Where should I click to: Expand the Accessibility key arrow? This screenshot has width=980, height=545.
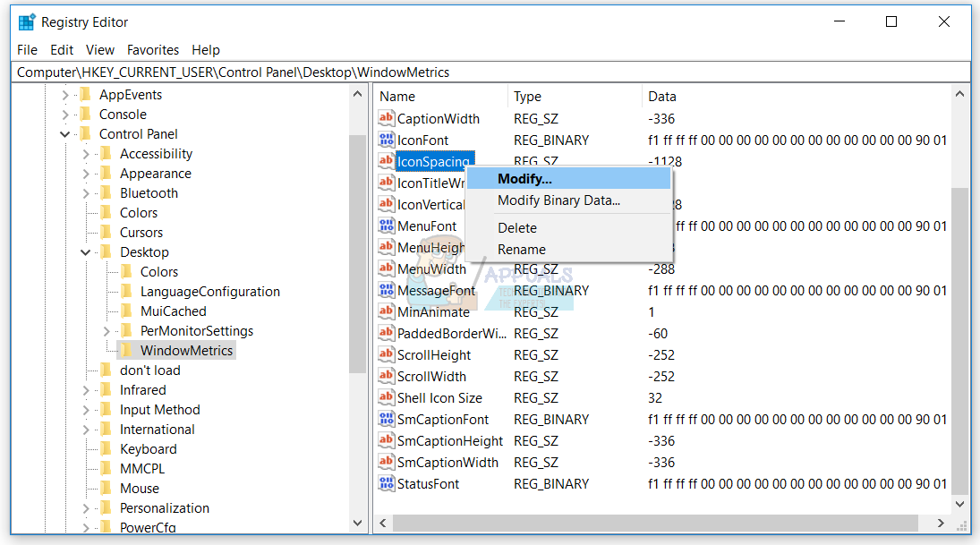pos(86,154)
